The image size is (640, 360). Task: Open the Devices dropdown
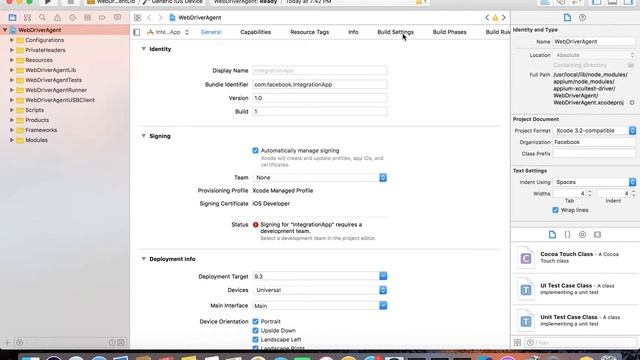320,290
